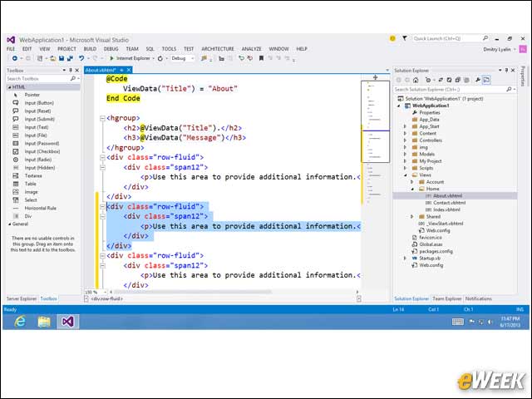532x399 pixels.
Task: Click the Quick Launch search magnifier icon
Action: [485, 38]
